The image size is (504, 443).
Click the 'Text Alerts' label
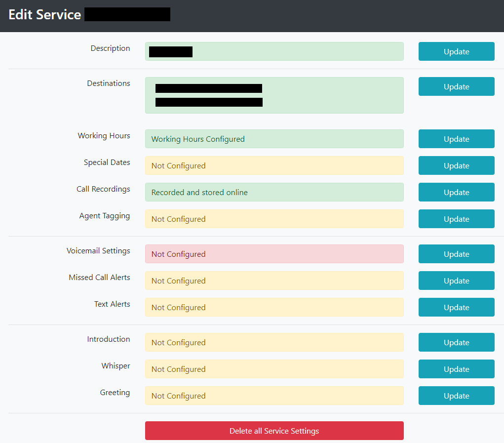point(112,304)
